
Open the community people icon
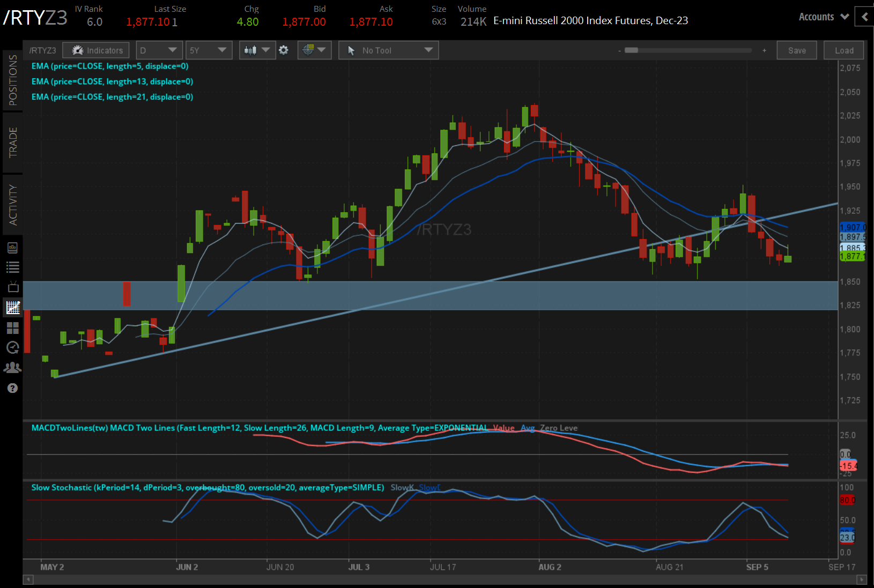(12, 368)
